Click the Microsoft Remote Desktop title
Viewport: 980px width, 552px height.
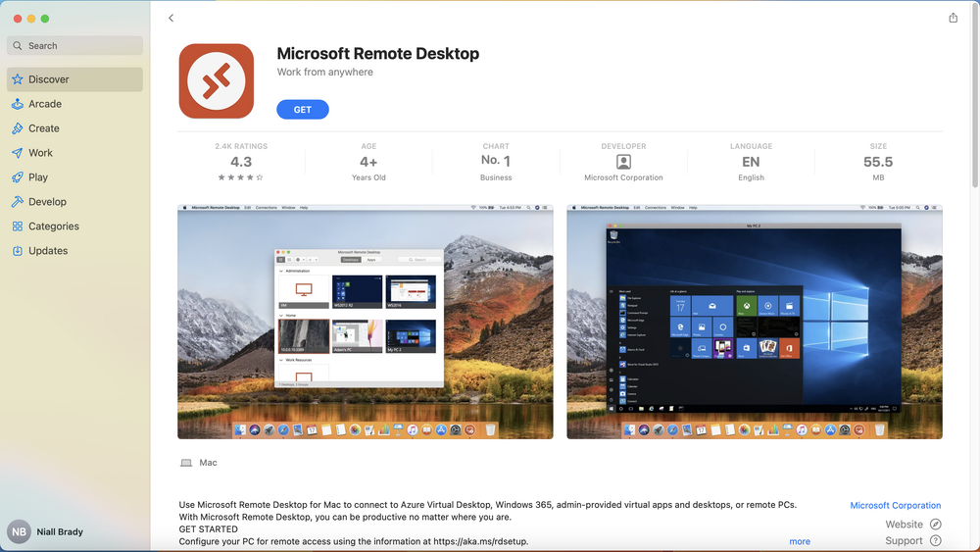pos(378,54)
